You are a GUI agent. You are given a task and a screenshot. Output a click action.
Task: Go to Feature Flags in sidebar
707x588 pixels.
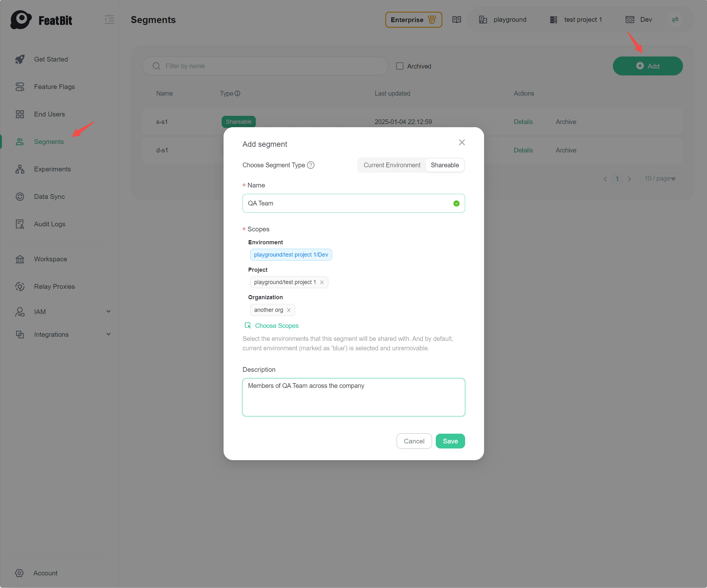(54, 86)
